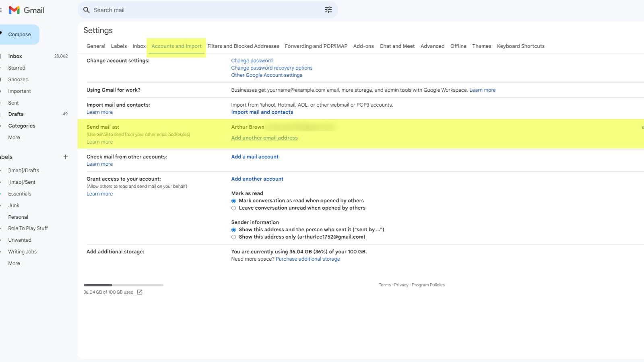Open storage details external link icon
The image size is (644, 362).
[x=140, y=292]
